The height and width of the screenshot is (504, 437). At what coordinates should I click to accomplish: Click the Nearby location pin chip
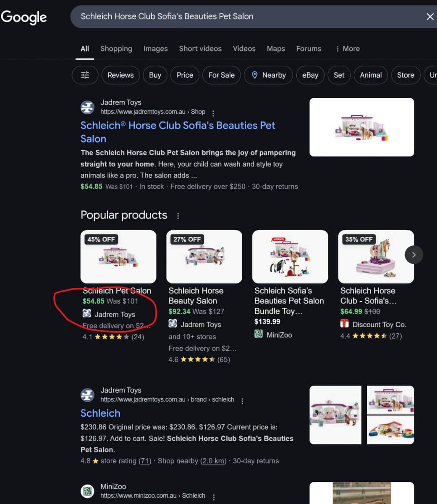tap(268, 75)
